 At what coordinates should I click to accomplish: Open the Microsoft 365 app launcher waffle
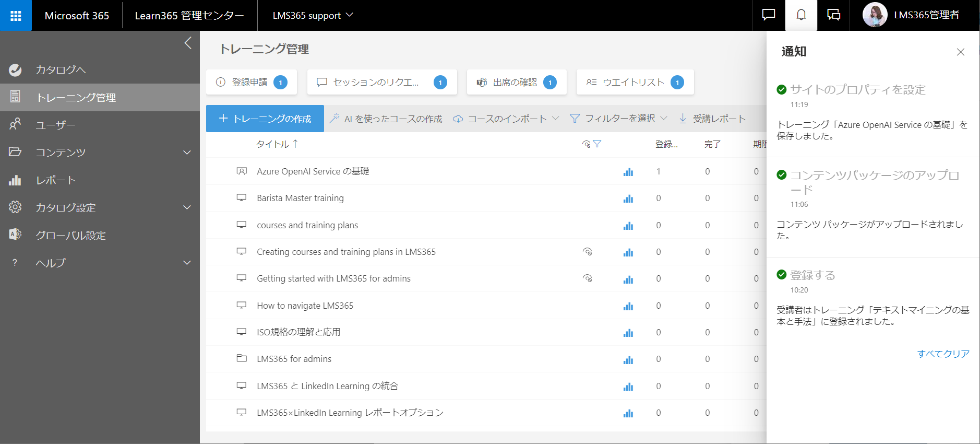point(16,16)
